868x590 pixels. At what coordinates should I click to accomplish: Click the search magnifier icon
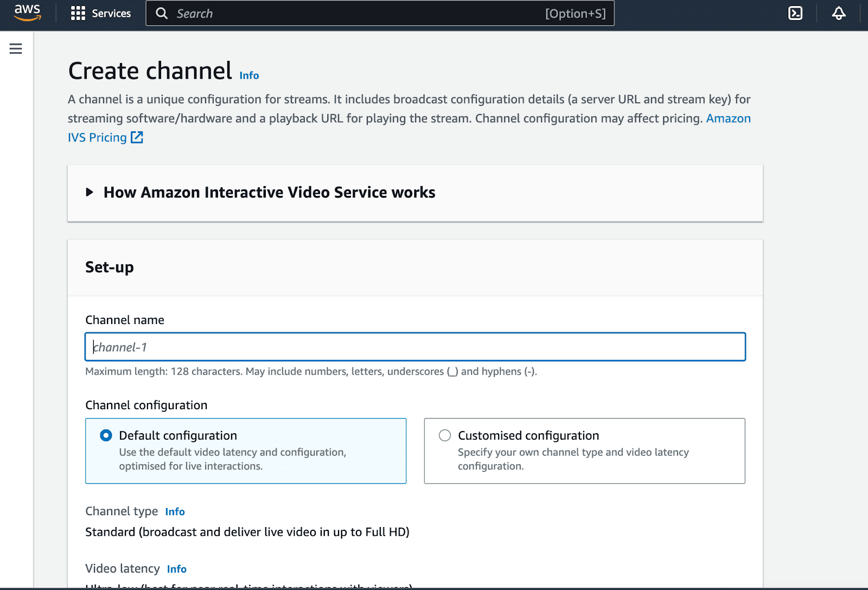(x=162, y=13)
